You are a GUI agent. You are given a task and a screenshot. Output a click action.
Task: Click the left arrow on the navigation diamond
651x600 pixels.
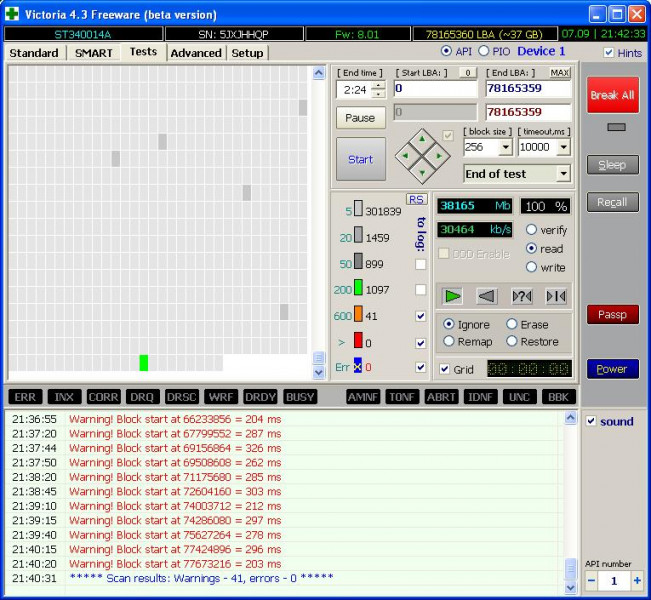405,156
